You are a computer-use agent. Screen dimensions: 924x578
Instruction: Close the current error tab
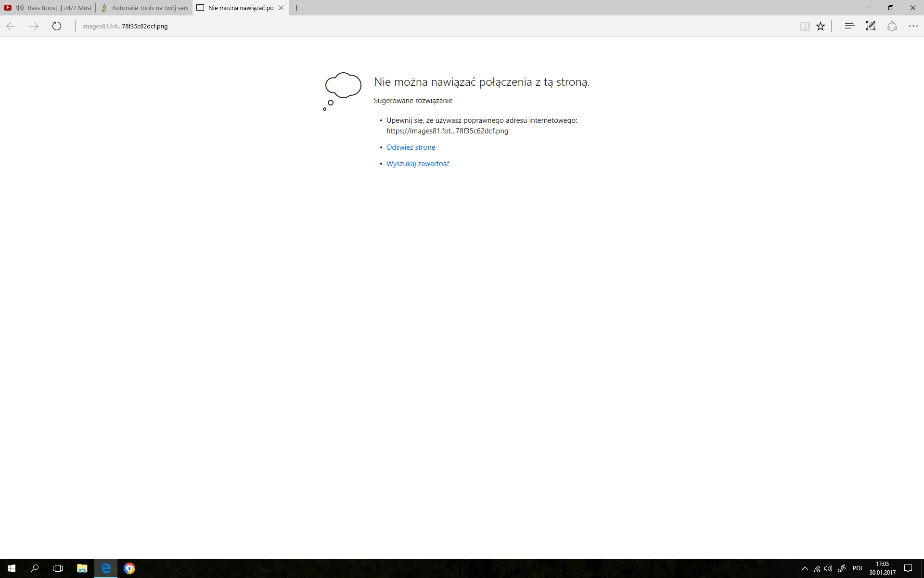point(281,8)
